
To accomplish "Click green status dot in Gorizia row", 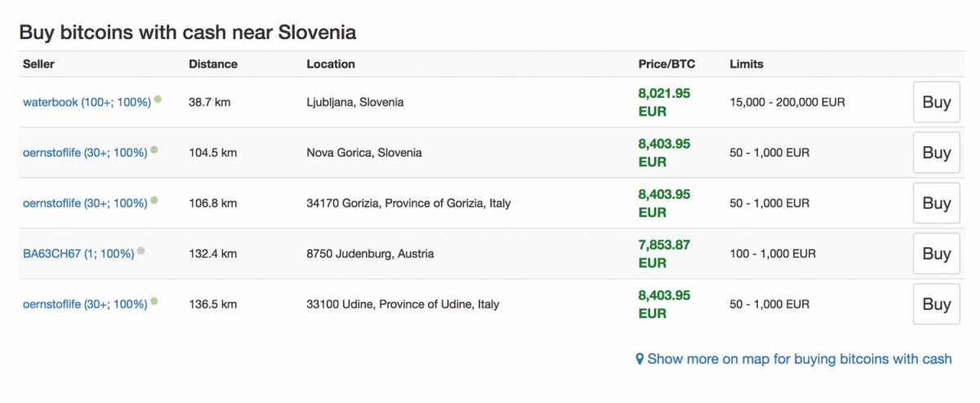I will tap(154, 201).
